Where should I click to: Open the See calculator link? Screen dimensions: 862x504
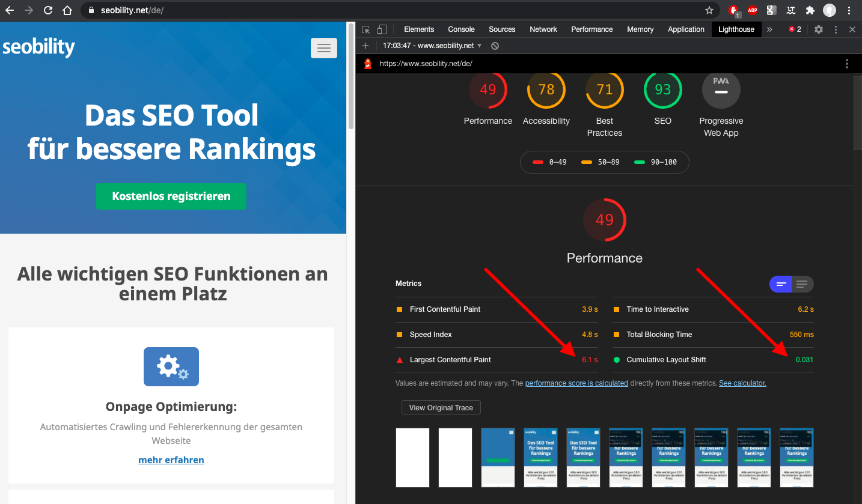[742, 383]
